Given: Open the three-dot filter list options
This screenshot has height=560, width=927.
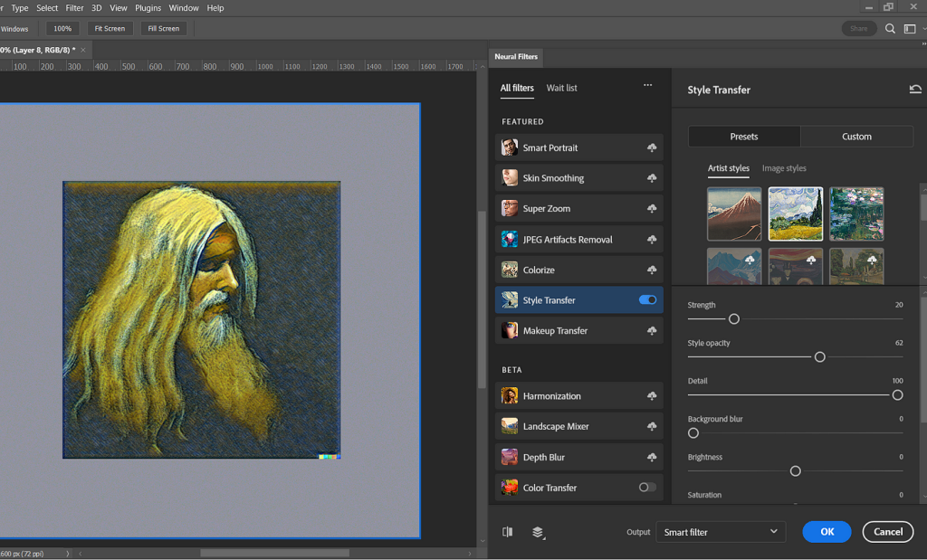Looking at the screenshot, I should 648,86.
